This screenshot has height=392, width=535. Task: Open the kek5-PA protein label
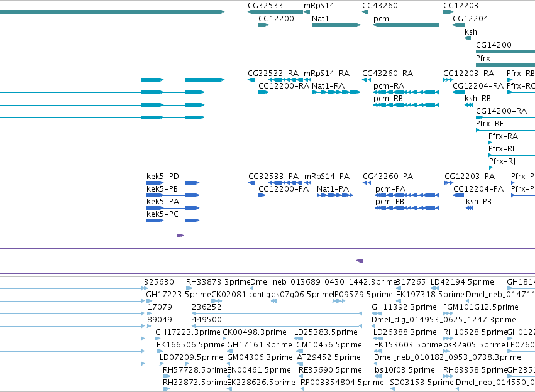tap(163, 202)
